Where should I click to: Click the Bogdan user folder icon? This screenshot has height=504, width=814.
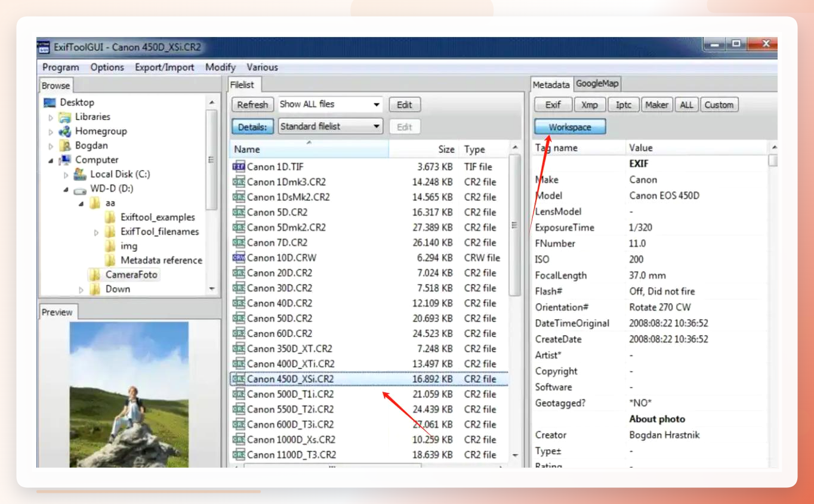(x=65, y=146)
